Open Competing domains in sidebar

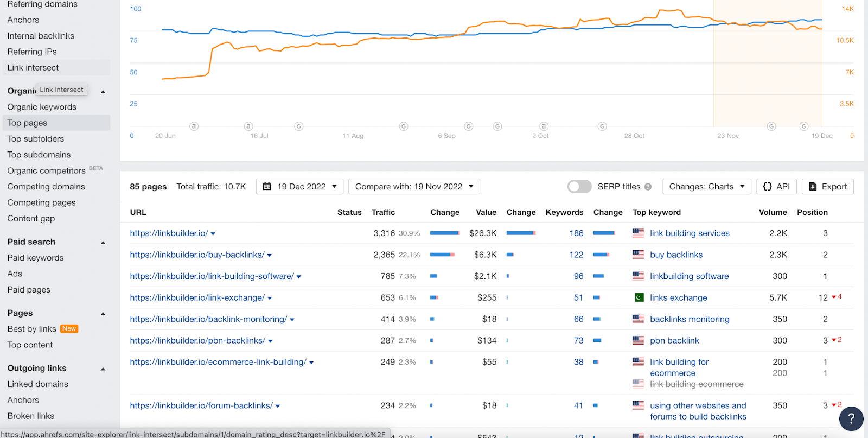[46, 187]
